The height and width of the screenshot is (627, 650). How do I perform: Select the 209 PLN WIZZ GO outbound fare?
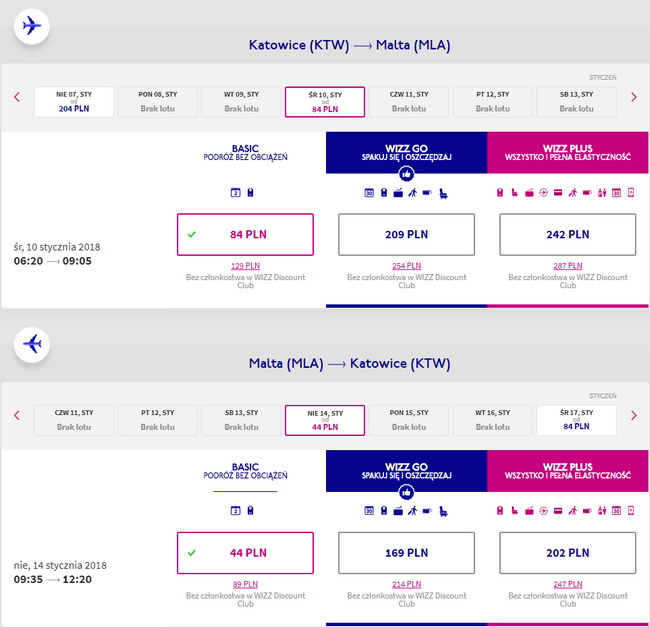pos(406,235)
